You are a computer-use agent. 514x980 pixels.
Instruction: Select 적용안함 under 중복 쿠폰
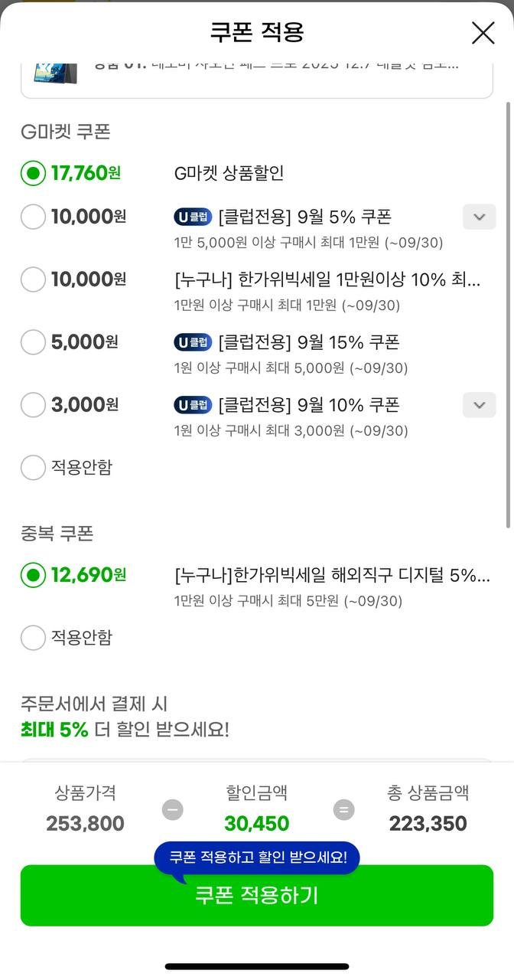33,637
